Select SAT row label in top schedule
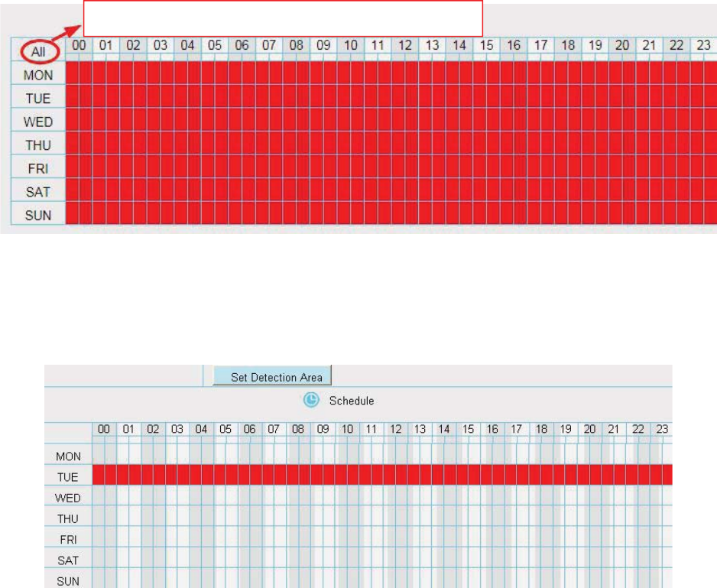This screenshot has width=717, height=588. pyautogui.click(x=38, y=192)
